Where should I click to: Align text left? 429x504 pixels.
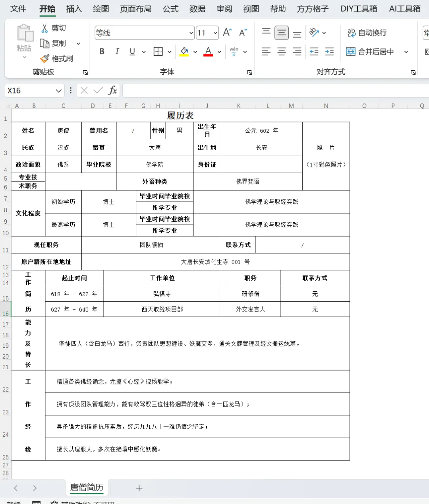pos(266,51)
